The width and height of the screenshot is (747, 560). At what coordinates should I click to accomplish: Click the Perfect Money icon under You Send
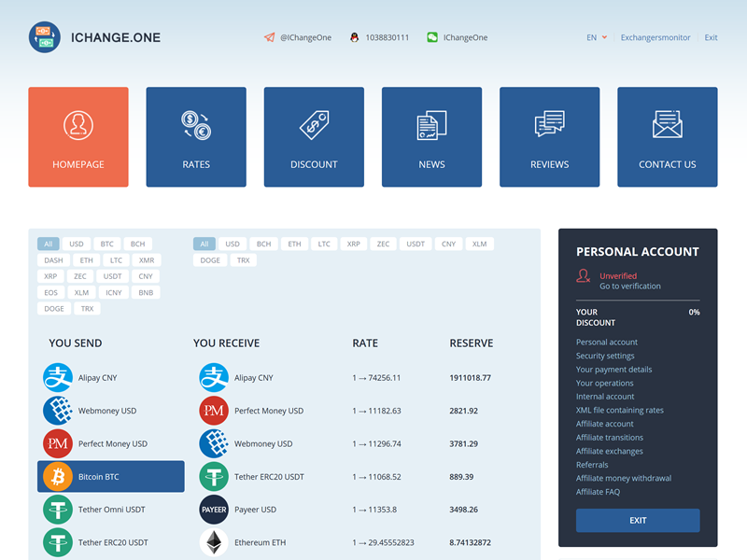(58, 443)
